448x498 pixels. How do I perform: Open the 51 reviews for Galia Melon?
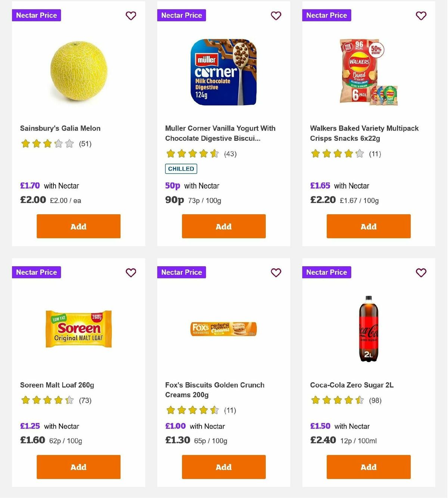tap(85, 144)
